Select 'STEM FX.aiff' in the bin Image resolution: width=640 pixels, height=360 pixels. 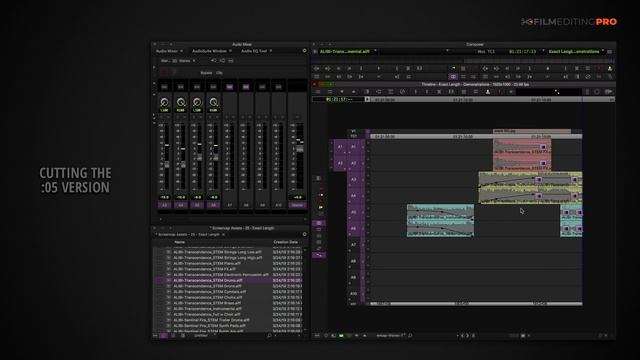click(x=204, y=269)
